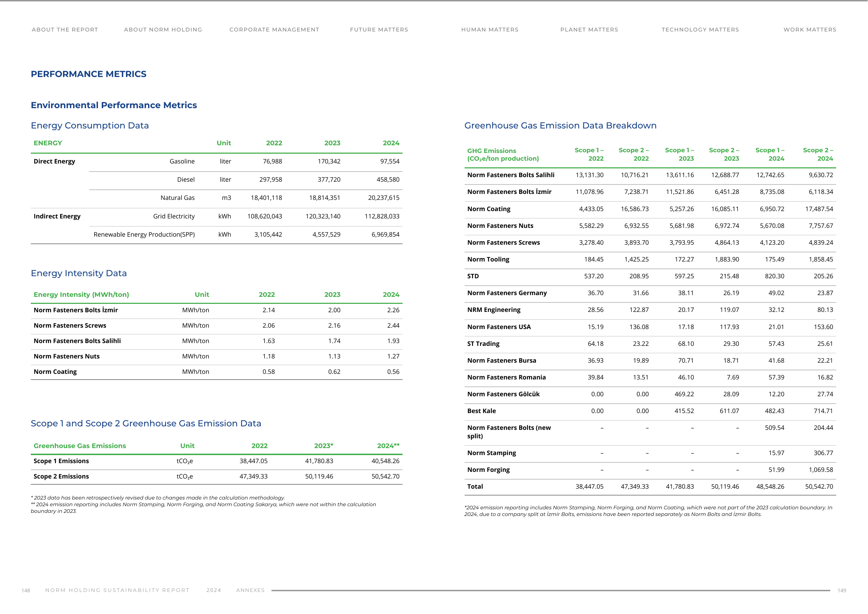Screen dimensions: 868x614
Task: Click the Performance Metrics heading
Action: 89,74
